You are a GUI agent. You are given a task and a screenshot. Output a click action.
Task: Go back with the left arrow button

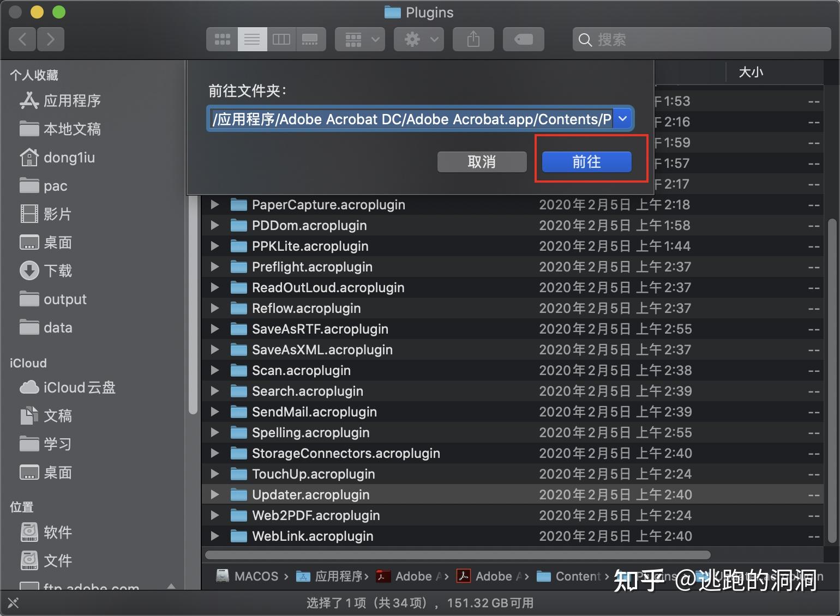(23, 39)
